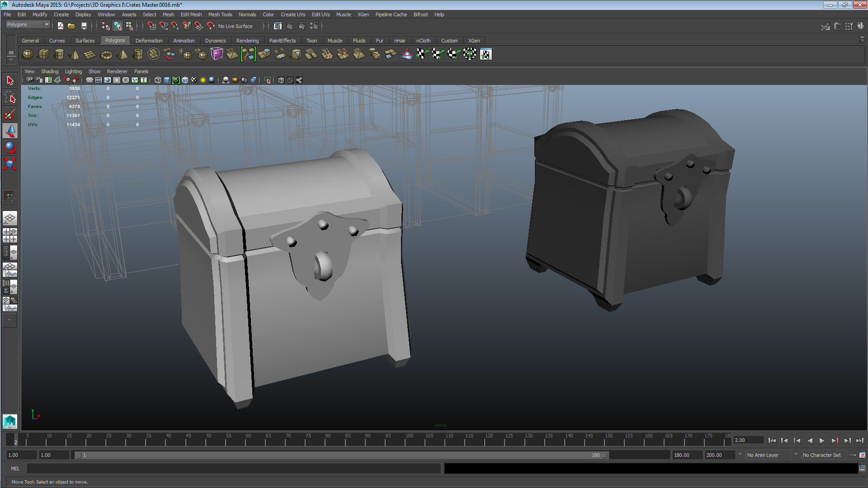Create a polygon torus from shelf
This screenshot has height=488, width=868.
[106, 55]
